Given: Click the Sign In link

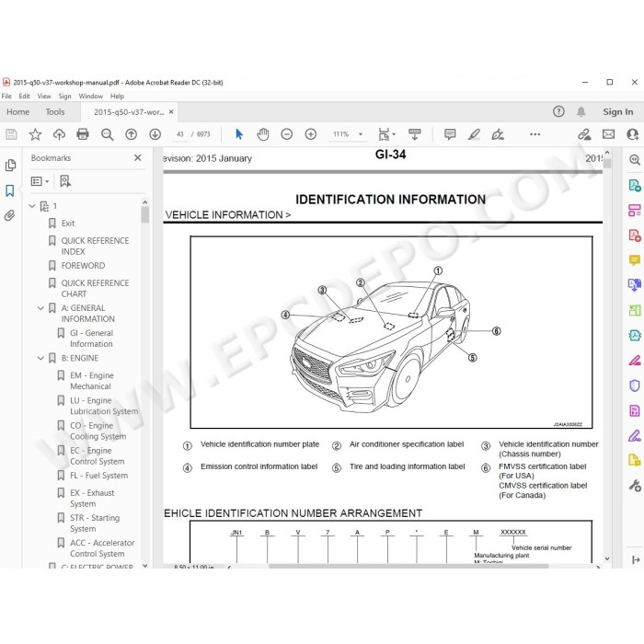Looking at the screenshot, I should click(x=617, y=111).
